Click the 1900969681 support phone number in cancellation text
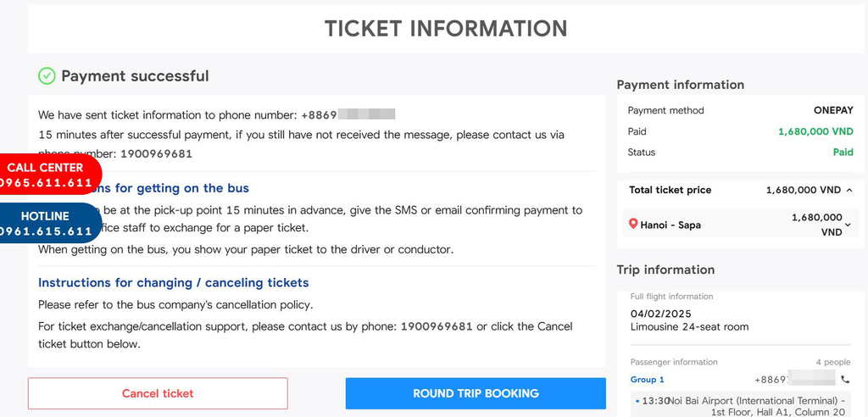 click(x=437, y=326)
